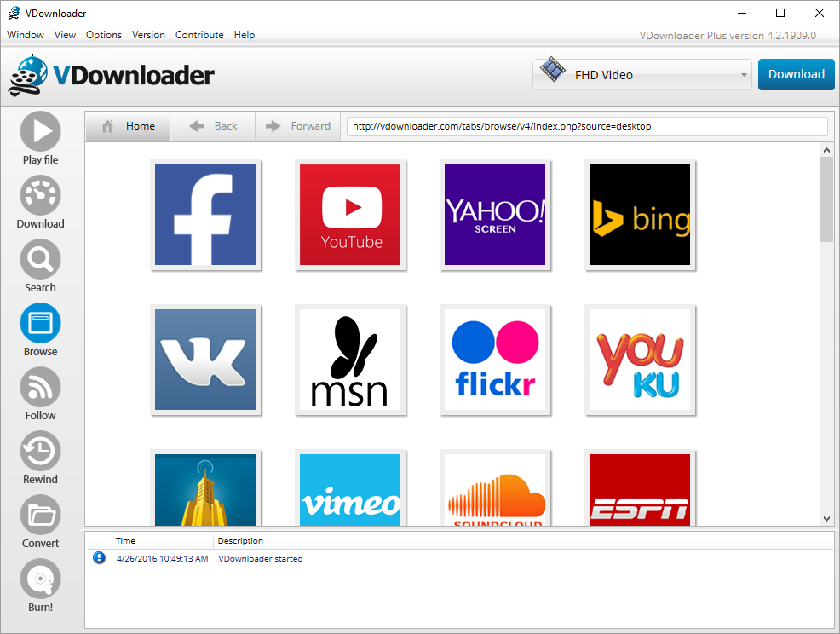Click the VDownloader logo in header
840x634 pixels.
coord(112,76)
